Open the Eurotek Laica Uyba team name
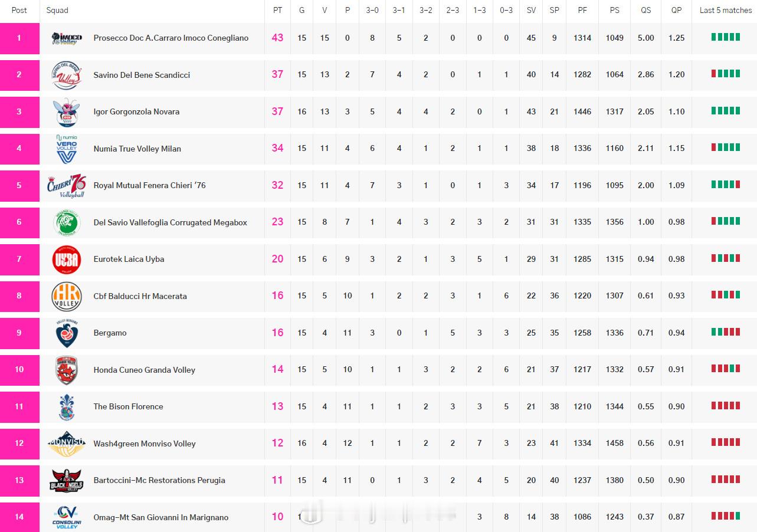757x532 pixels. click(129, 259)
